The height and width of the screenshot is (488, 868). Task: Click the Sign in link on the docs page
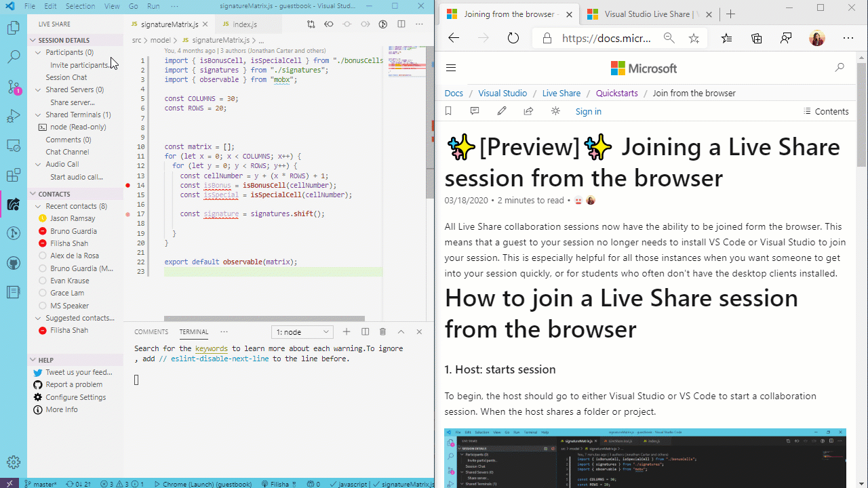pyautogui.click(x=588, y=111)
